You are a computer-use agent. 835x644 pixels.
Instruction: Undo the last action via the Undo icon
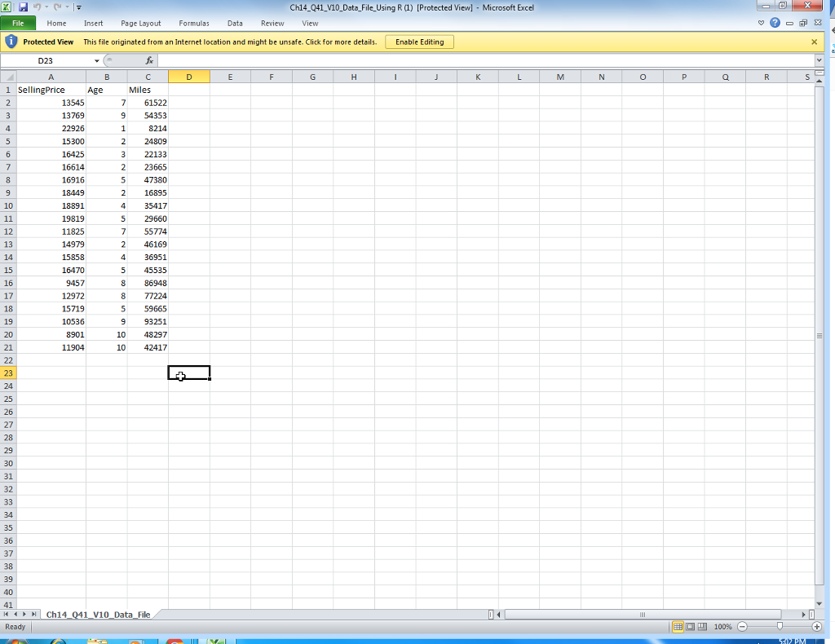[x=37, y=7]
